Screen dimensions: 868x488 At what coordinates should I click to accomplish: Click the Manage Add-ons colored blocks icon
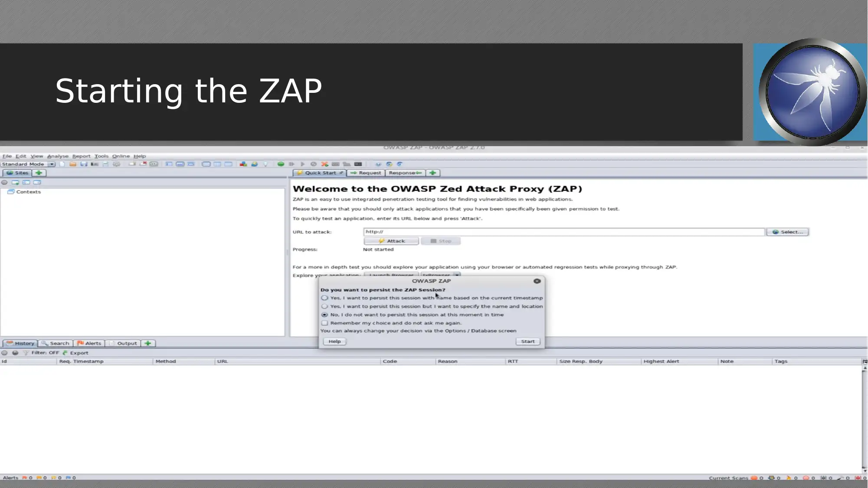pyautogui.click(x=243, y=164)
